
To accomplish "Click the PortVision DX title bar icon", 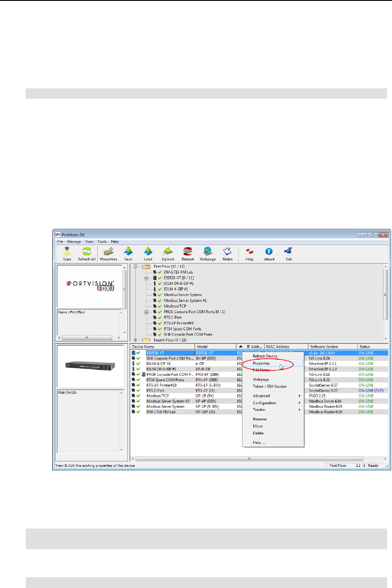I will 58,235.
